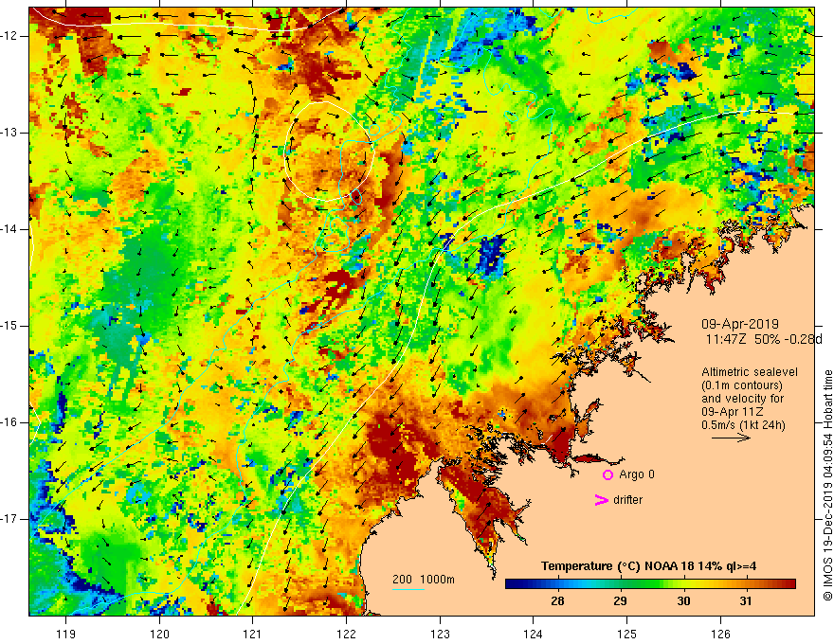The width and height of the screenshot is (834, 644).
Task: Click the Temperature NOAA 18 title text
Action: pyautogui.click(x=648, y=566)
